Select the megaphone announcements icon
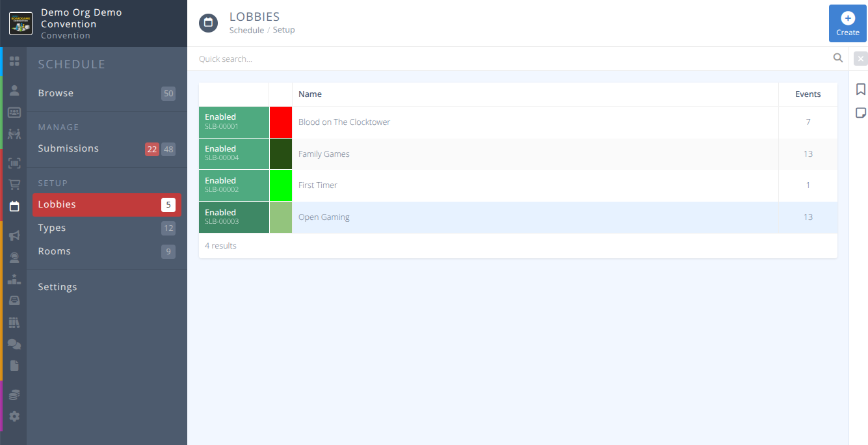The width and height of the screenshot is (868, 445). 14,236
